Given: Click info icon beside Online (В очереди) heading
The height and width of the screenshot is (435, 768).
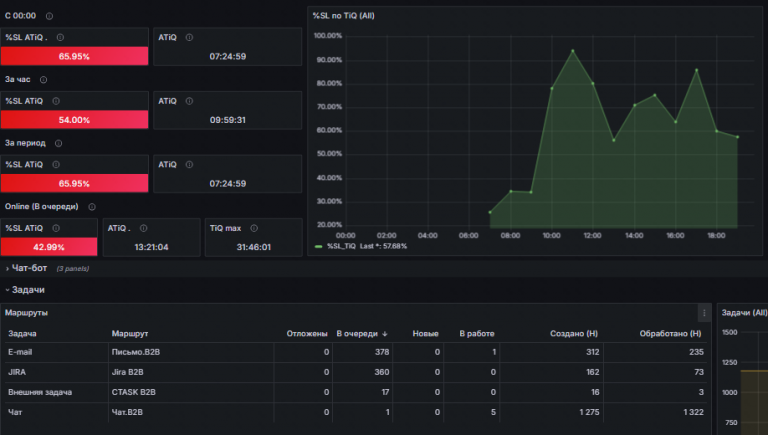Looking at the screenshot, I should [x=92, y=207].
